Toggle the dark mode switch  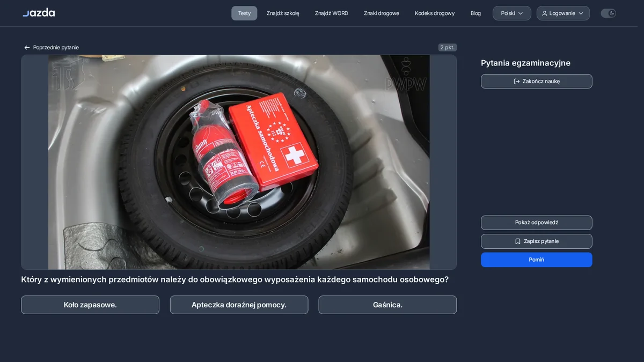pos(608,13)
